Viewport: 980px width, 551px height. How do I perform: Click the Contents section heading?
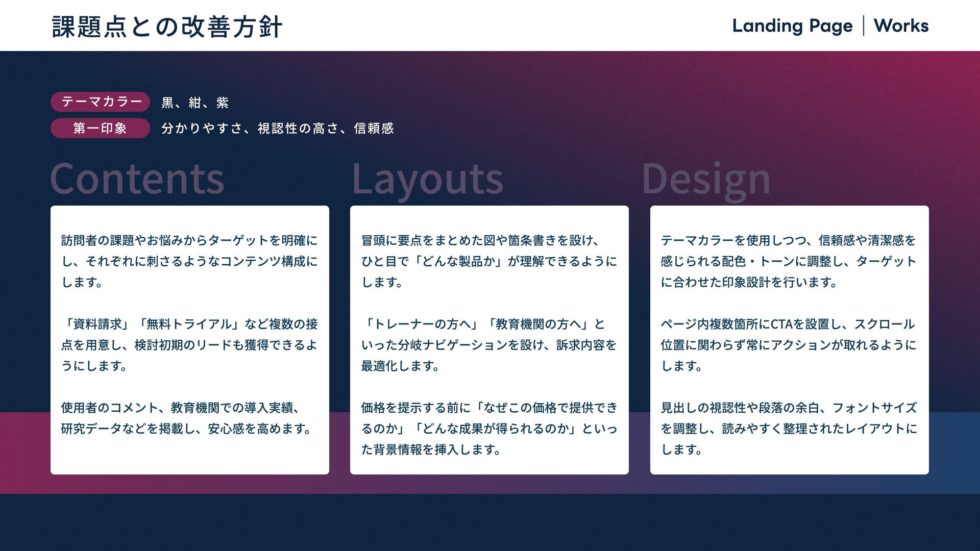click(137, 179)
